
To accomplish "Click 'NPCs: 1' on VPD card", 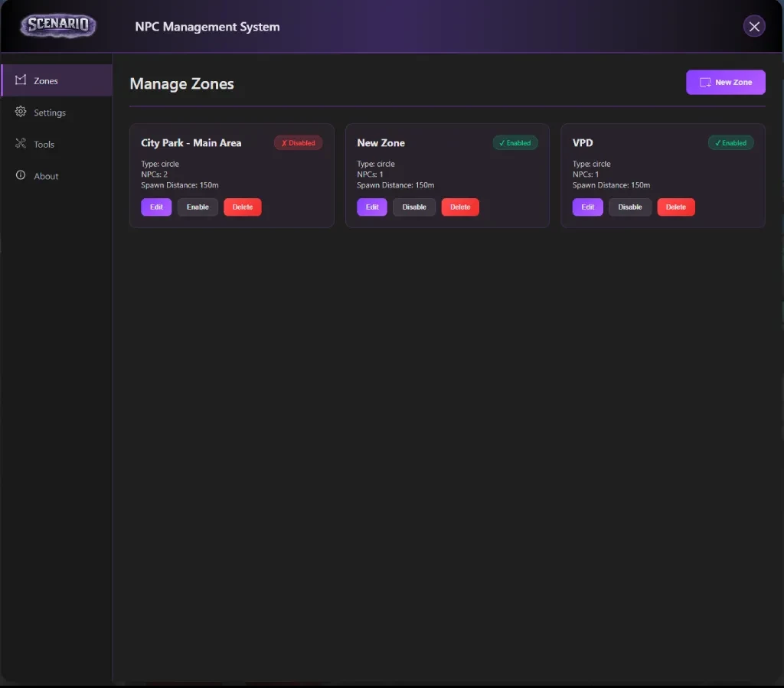I will (x=585, y=174).
